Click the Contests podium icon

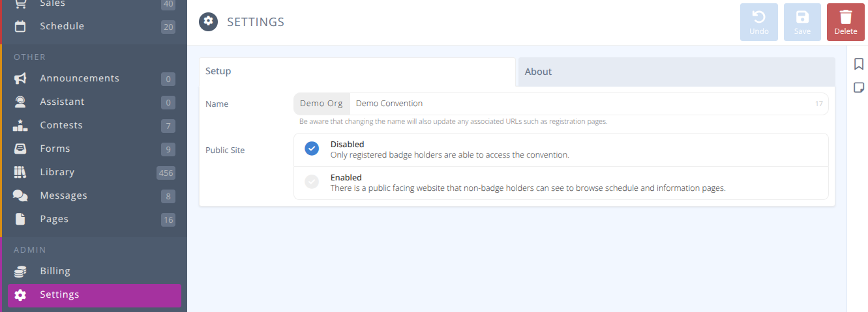click(20, 126)
